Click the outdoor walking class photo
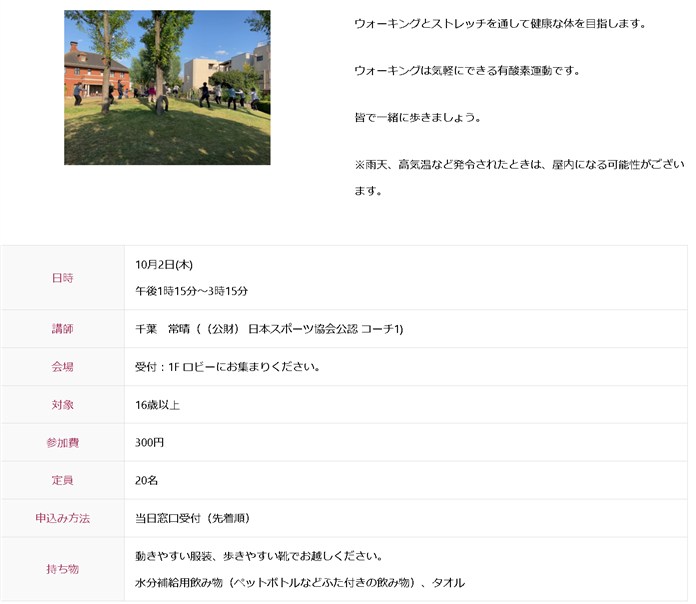The height and width of the screenshot is (604, 696). point(167,87)
